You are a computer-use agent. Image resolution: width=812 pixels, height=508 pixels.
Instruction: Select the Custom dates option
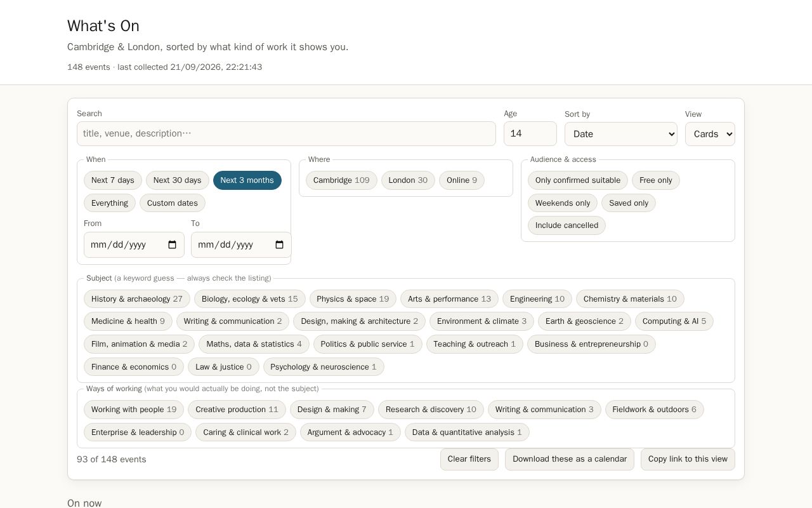tap(173, 203)
